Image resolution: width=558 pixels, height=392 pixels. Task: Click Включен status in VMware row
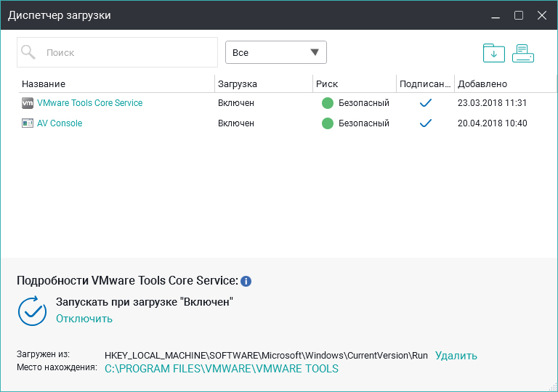[x=236, y=103]
